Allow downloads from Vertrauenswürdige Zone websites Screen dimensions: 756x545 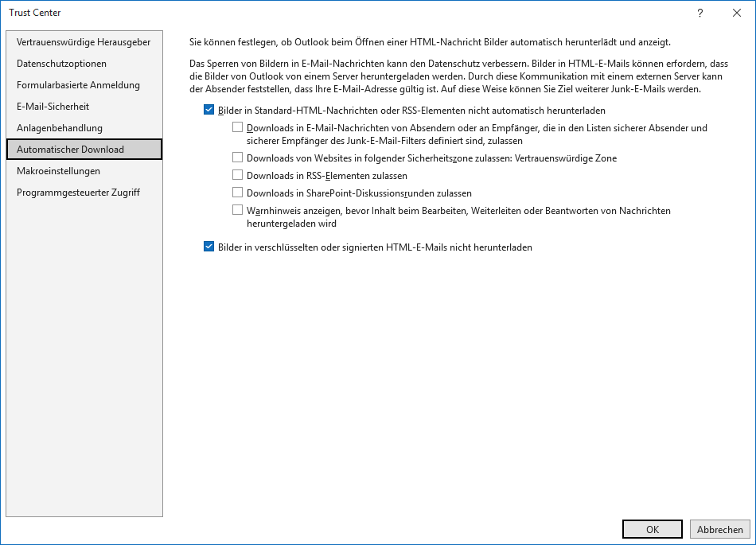(x=237, y=158)
